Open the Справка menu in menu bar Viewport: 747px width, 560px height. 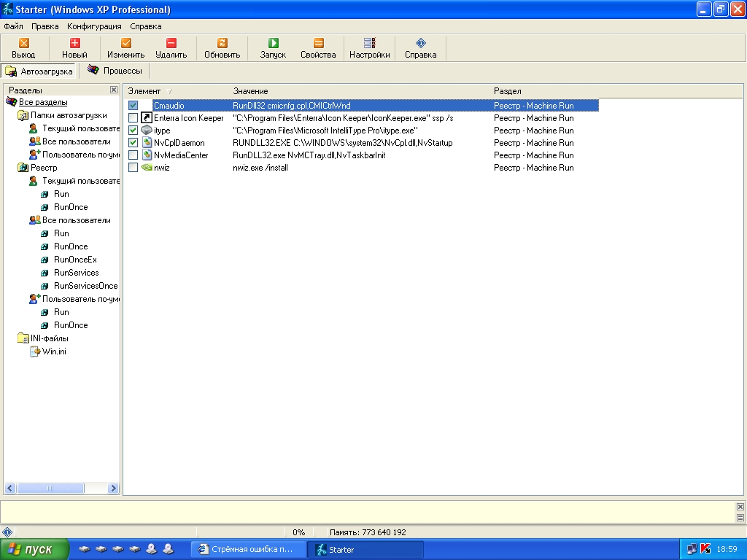(x=146, y=26)
